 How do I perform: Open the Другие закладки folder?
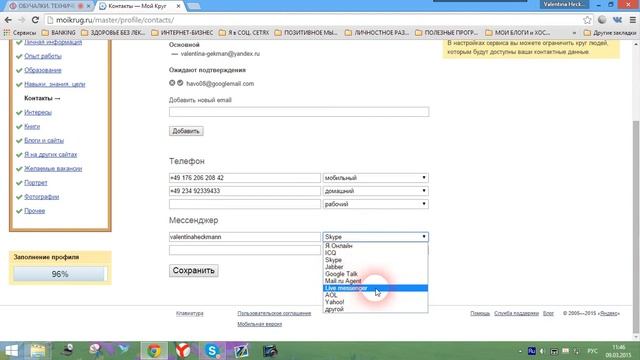click(x=610, y=32)
